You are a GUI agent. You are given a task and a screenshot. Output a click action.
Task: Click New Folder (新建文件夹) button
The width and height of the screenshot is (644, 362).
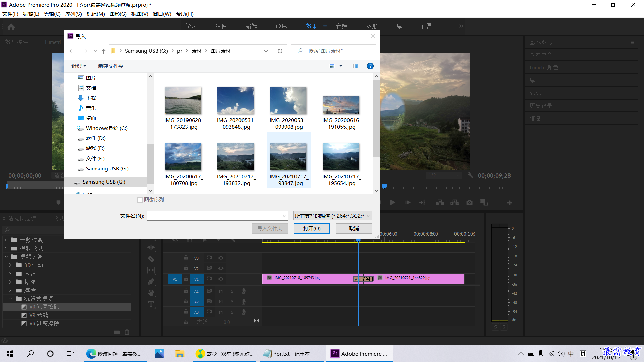point(111,66)
